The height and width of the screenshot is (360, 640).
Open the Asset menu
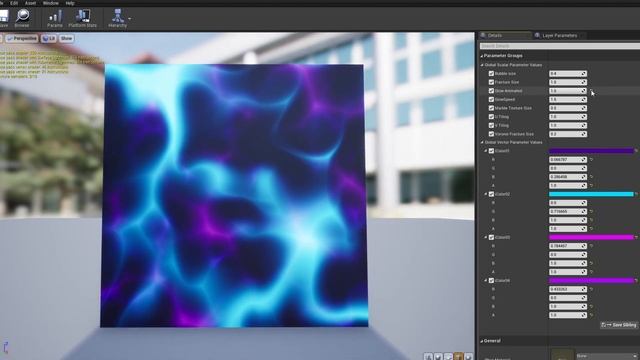(x=31, y=3)
